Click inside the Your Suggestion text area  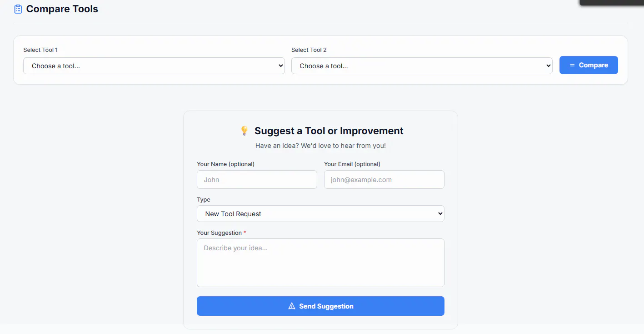click(320, 263)
